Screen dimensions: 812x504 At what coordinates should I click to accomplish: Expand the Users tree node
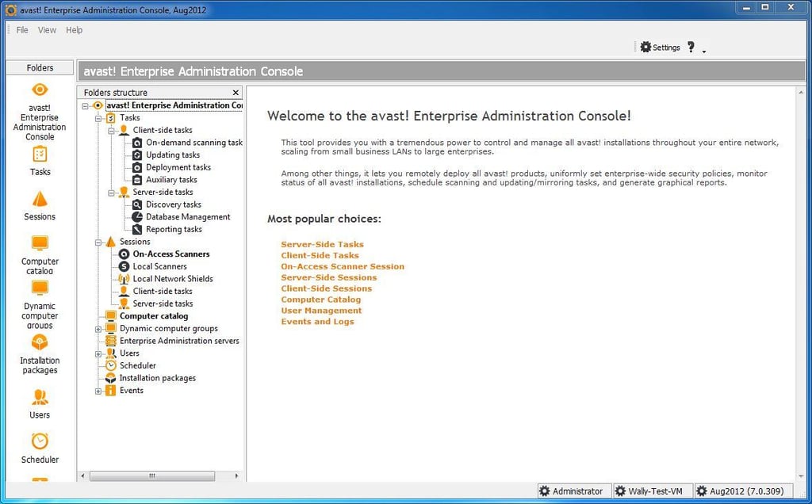pyautogui.click(x=98, y=354)
